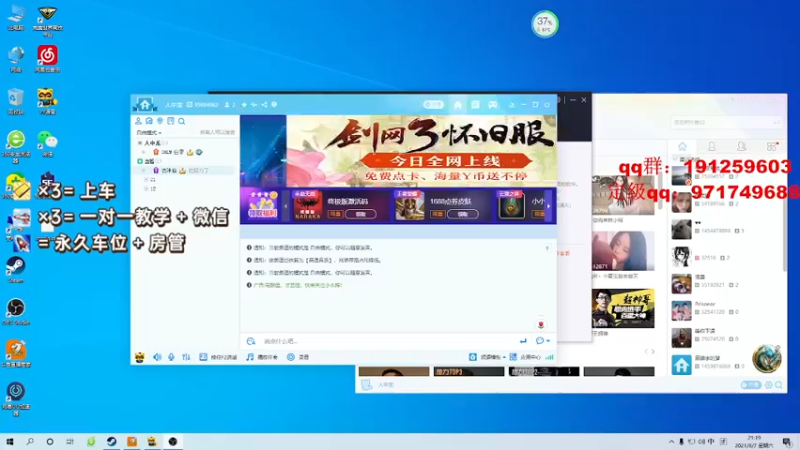Click previous page arrow under live thumbnails
The height and width of the screenshot is (450, 800).
(x=646, y=352)
